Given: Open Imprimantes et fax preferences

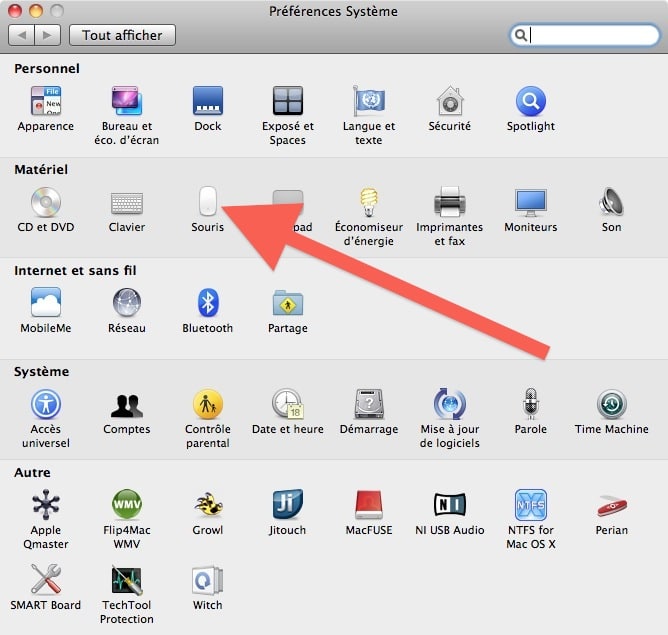Looking at the screenshot, I should point(449,203).
